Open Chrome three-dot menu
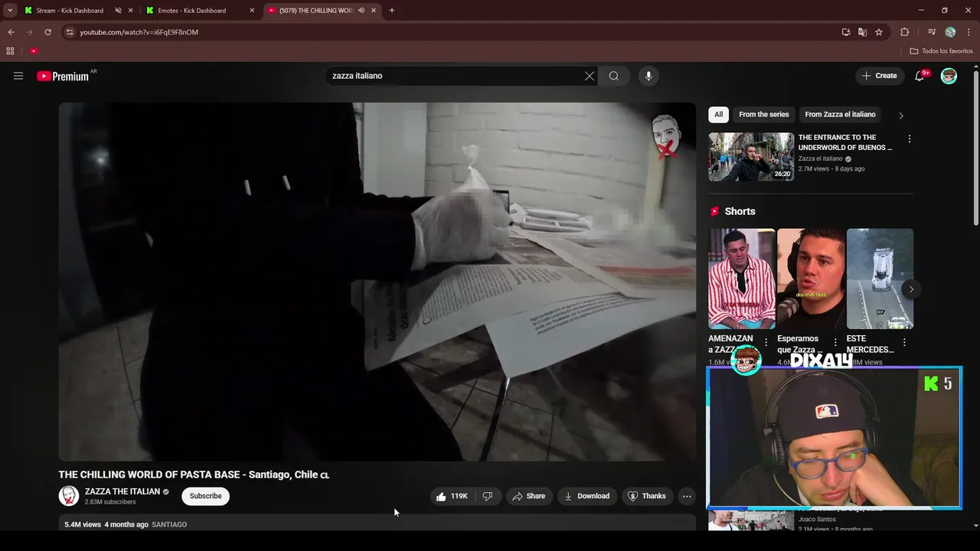The image size is (980, 551). point(969,32)
